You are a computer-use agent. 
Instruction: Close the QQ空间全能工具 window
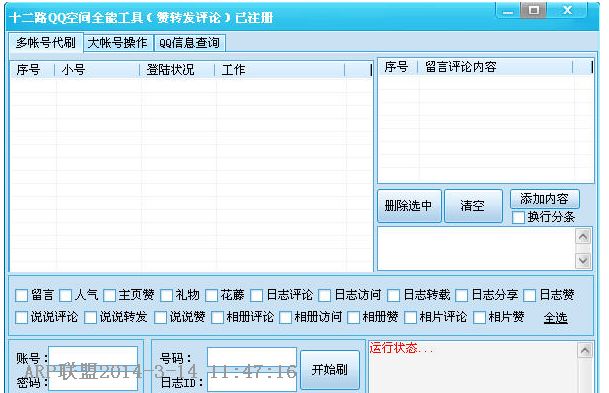[x=567, y=10]
